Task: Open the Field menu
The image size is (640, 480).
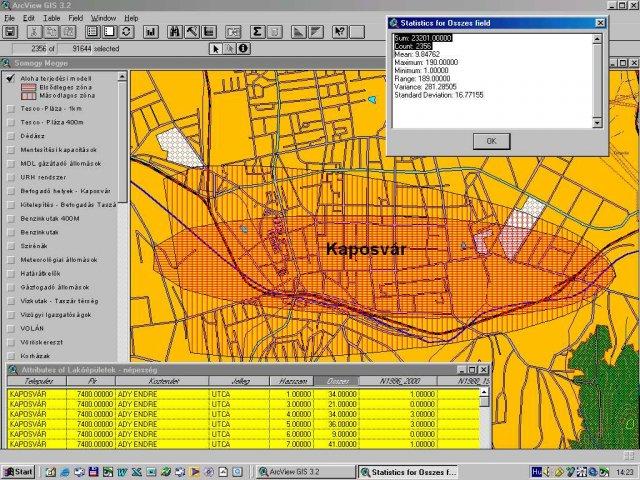Action: click(x=76, y=18)
